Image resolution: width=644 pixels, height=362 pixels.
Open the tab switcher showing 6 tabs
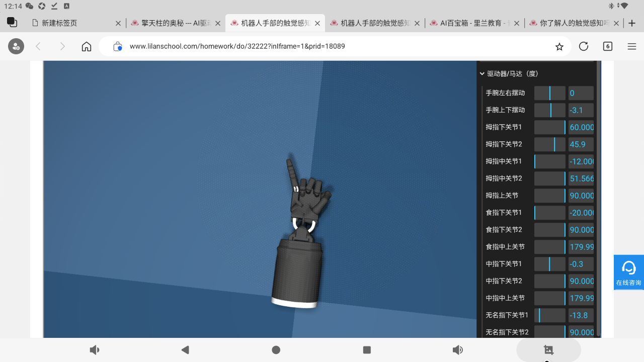click(608, 46)
